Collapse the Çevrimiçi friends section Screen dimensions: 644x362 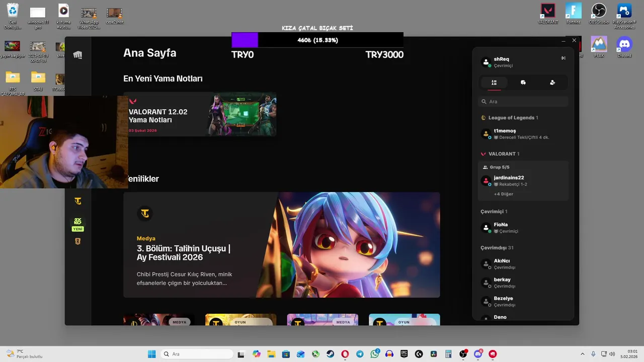[494, 212]
